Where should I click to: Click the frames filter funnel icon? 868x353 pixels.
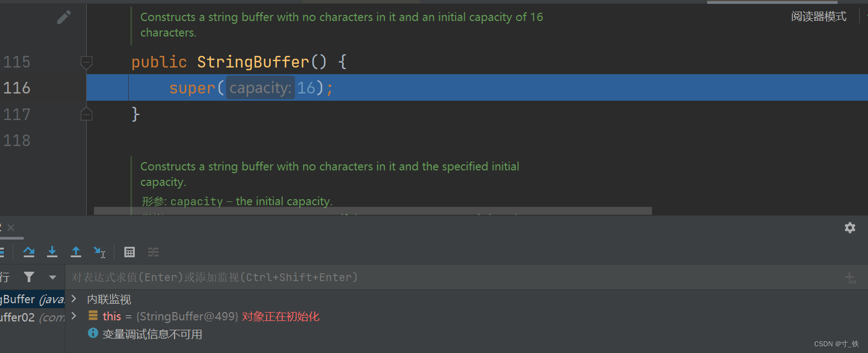point(29,277)
